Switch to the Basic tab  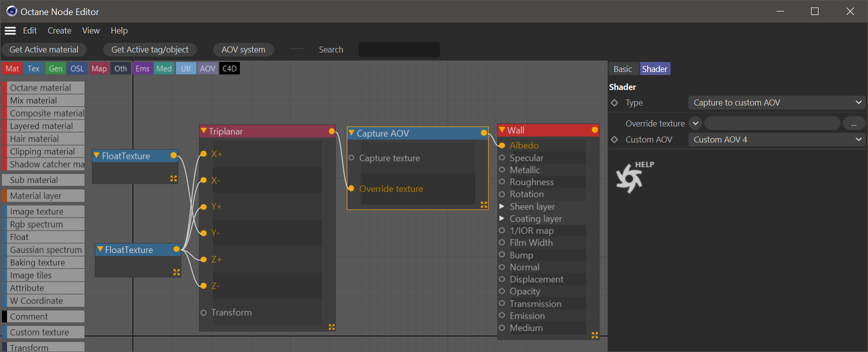[x=623, y=69]
